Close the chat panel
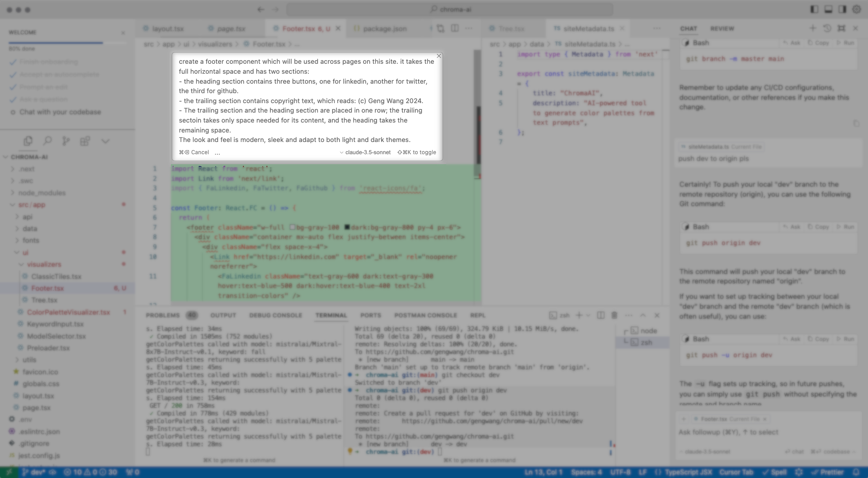Image resolution: width=868 pixels, height=478 pixels. pos(855,28)
